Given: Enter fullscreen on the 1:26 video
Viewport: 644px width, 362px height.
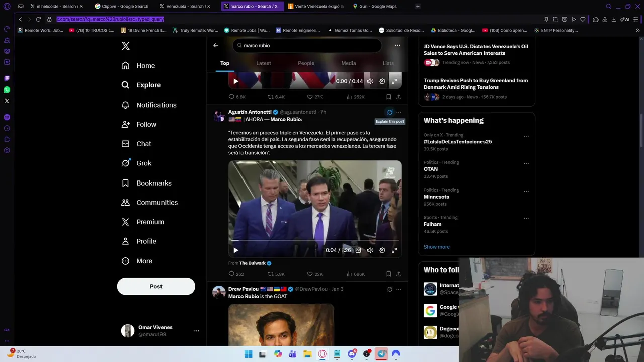Looking at the screenshot, I should coord(394,250).
